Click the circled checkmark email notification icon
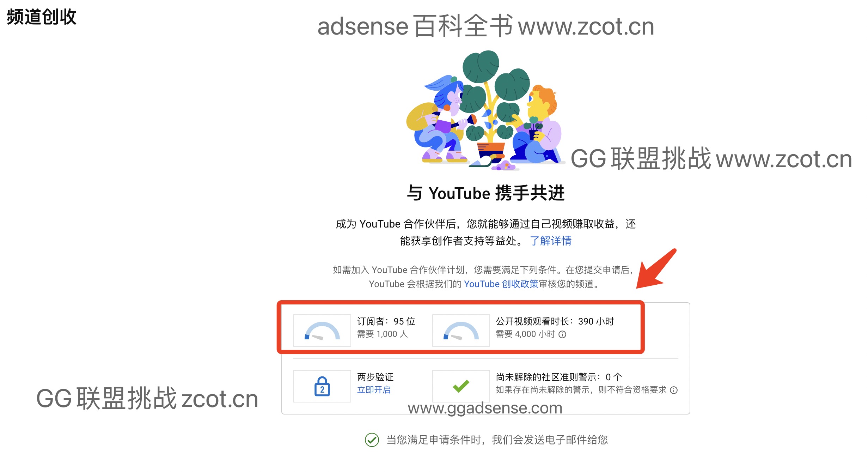 click(372, 440)
